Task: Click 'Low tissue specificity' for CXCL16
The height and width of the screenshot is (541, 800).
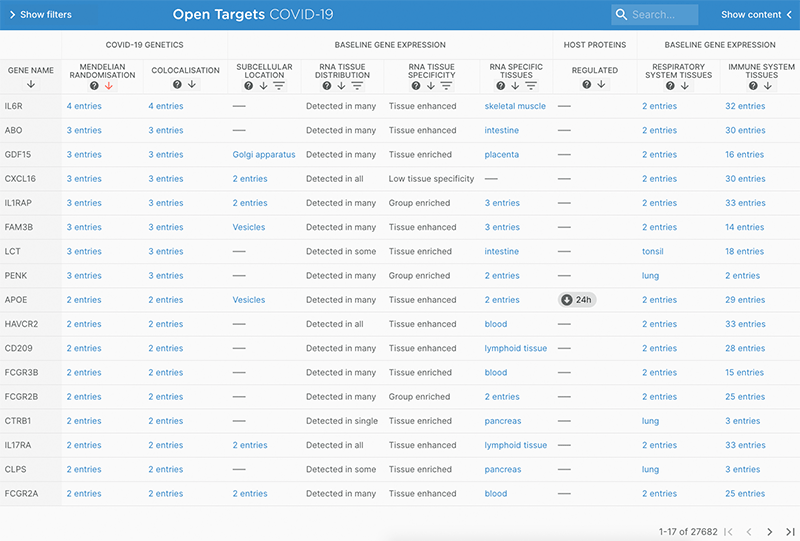Action: 431,179
